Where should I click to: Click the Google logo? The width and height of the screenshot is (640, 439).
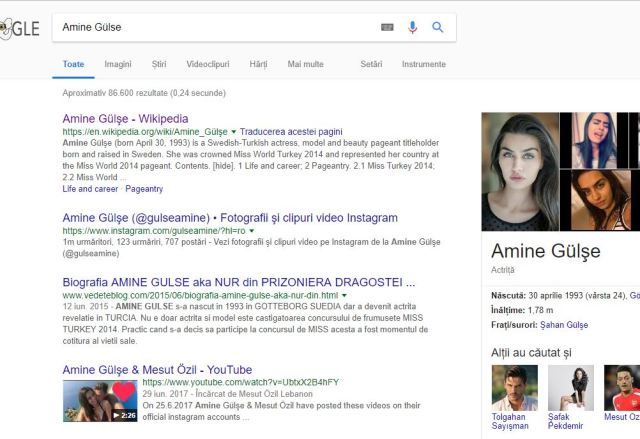click(20, 28)
